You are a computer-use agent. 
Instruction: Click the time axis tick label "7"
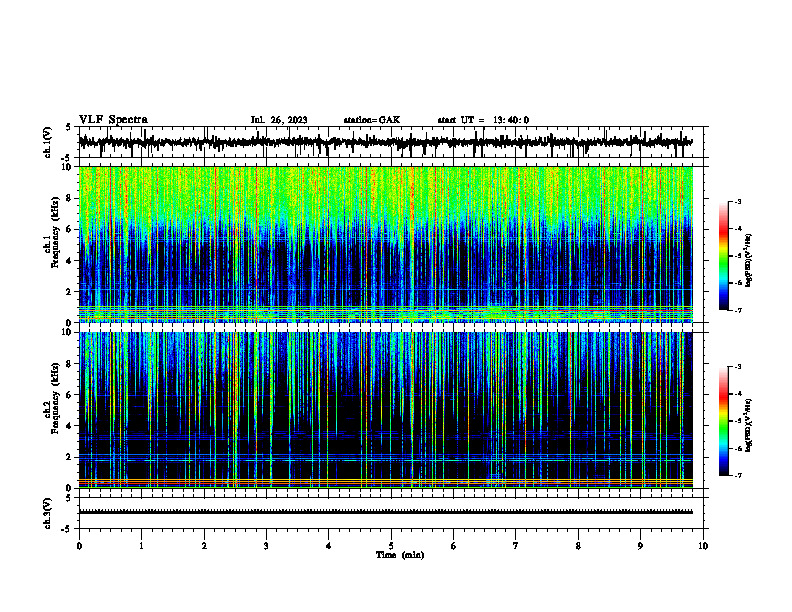pos(516,546)
